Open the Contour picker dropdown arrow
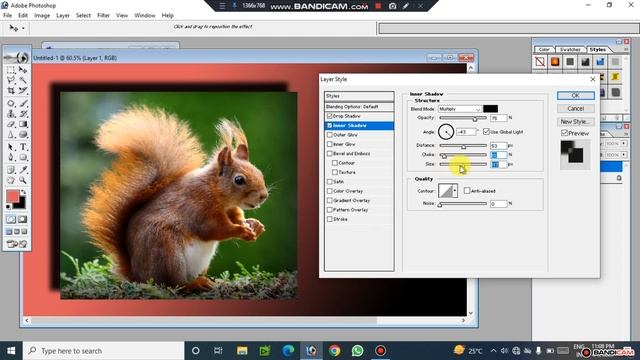This screenshot has height=360, width=640. coord(455,191)
